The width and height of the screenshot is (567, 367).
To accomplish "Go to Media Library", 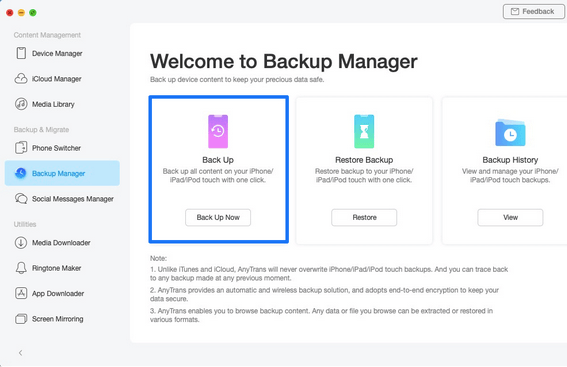I will tap(62, 104).
